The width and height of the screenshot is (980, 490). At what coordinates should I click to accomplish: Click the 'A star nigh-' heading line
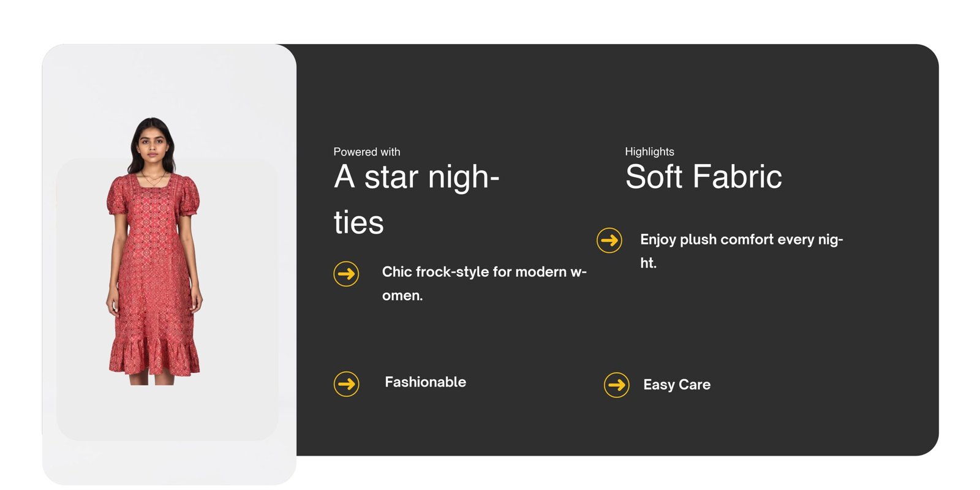click(417, 177)
